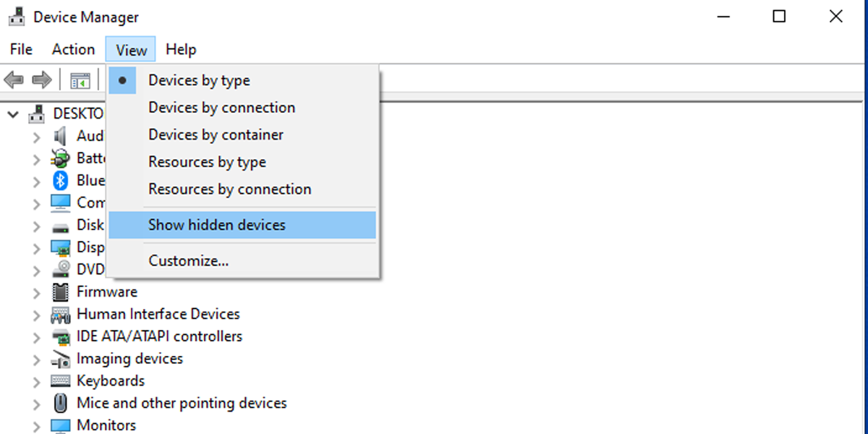The image size is (868, 434).
Task: Expand IDE ATA/ATAPI controllers node
Action: click(36, 337)
